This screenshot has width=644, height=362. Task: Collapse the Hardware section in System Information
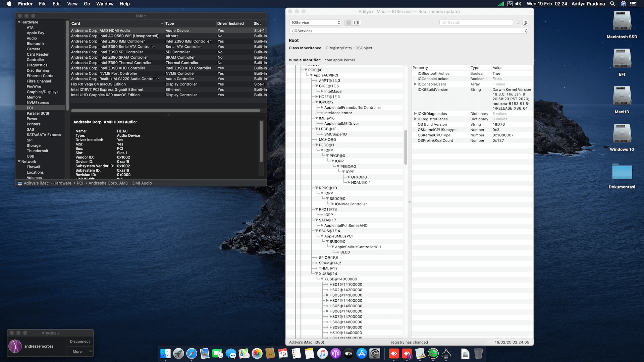pyautogui.click(x=19, y=22)
